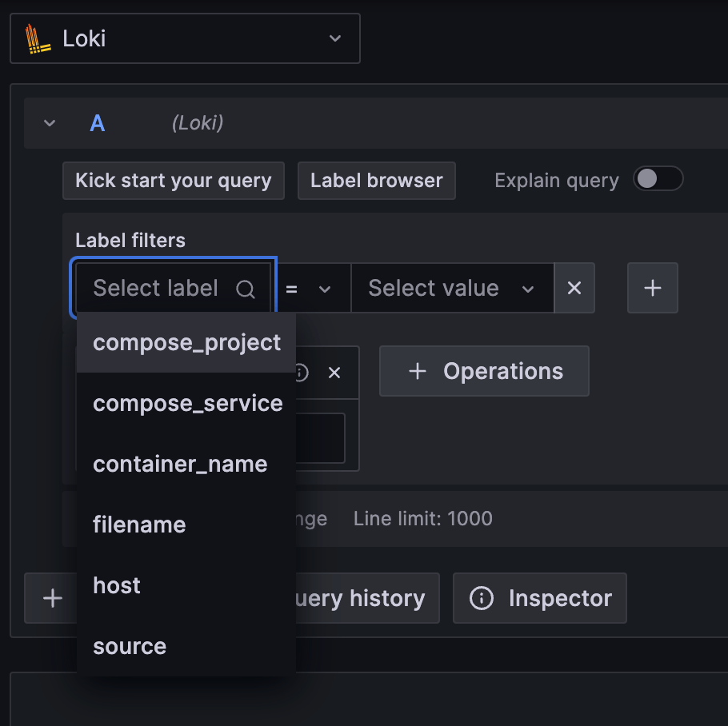The height and width of the screenshot is (726, 728).
Task: Select compose_service label option
Action: click(187, 404)
